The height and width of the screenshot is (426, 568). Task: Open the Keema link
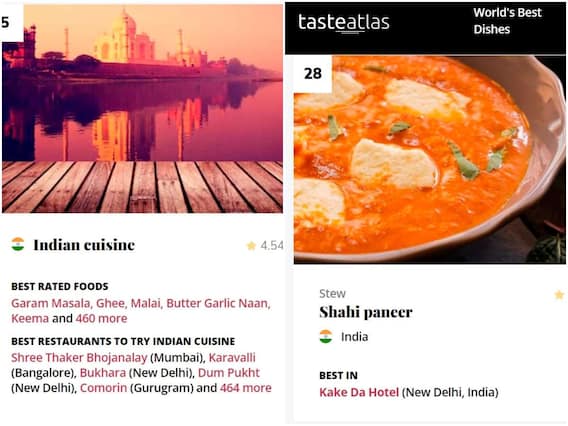coord(30,318)
